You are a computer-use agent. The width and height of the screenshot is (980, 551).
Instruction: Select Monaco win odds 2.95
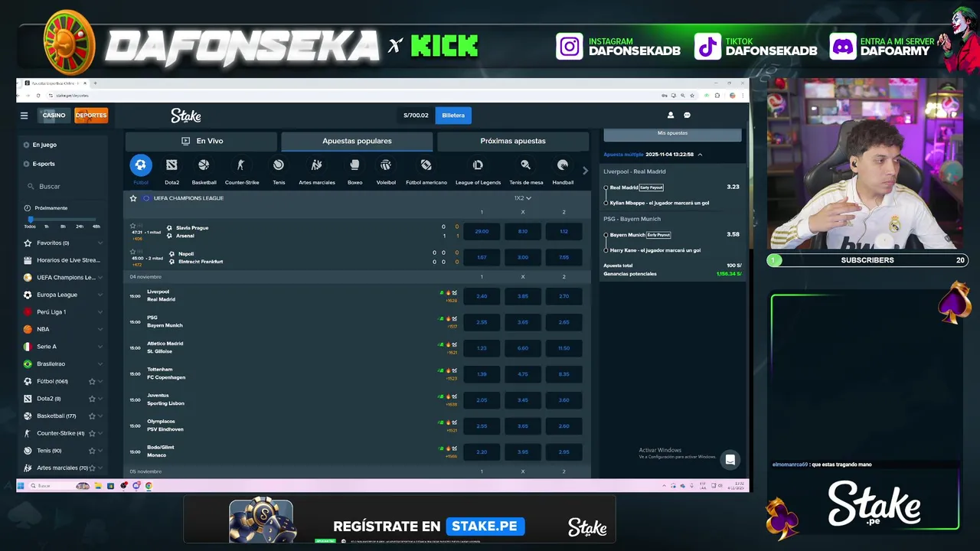(x=563, y=452)
